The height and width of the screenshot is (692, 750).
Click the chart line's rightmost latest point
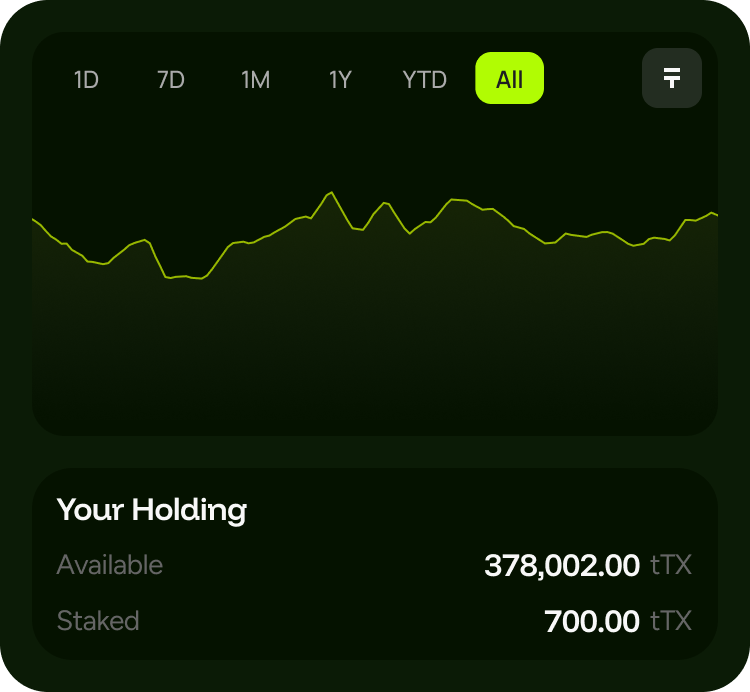click(716, 214)
